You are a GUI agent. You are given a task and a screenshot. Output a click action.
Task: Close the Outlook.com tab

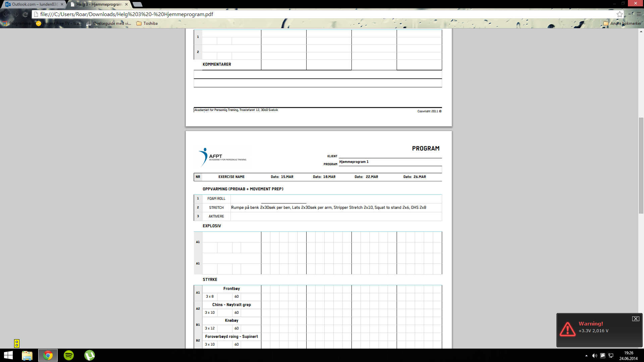tap(62, 4)
